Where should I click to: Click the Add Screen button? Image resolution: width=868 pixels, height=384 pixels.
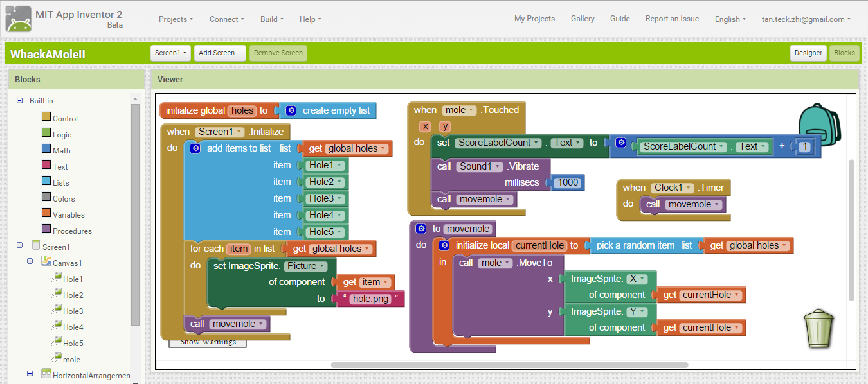pos(221,53)
